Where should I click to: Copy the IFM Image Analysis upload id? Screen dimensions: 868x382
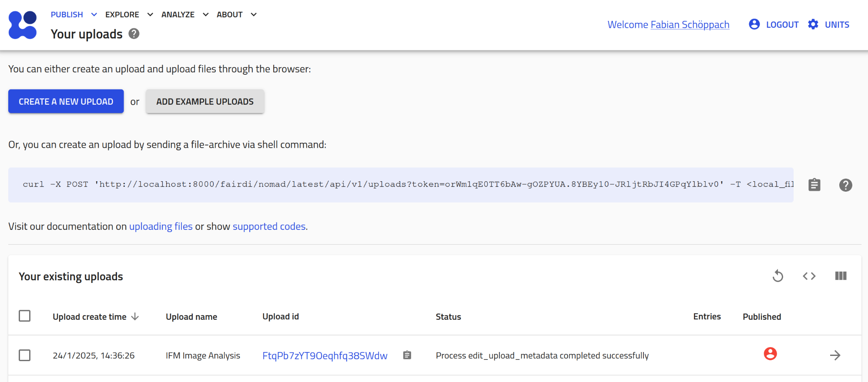point(407,355)
